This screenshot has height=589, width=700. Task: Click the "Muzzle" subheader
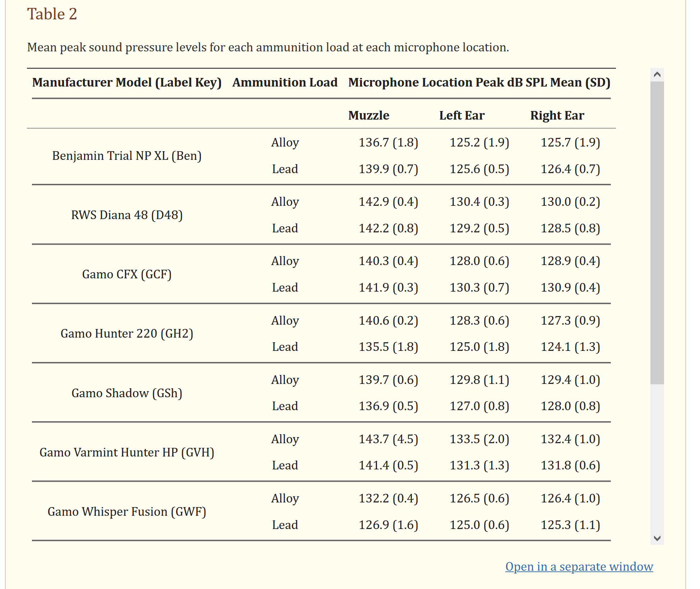click(369, 116)
